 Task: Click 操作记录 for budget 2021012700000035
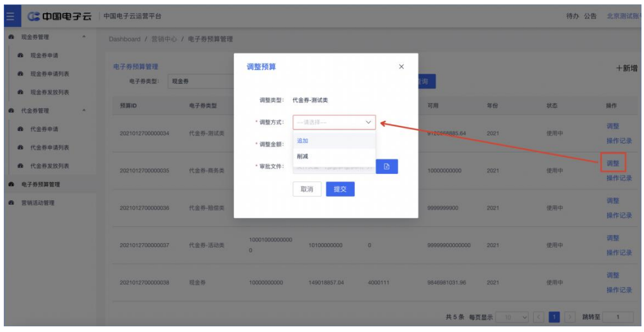click(x=619, y=178)
